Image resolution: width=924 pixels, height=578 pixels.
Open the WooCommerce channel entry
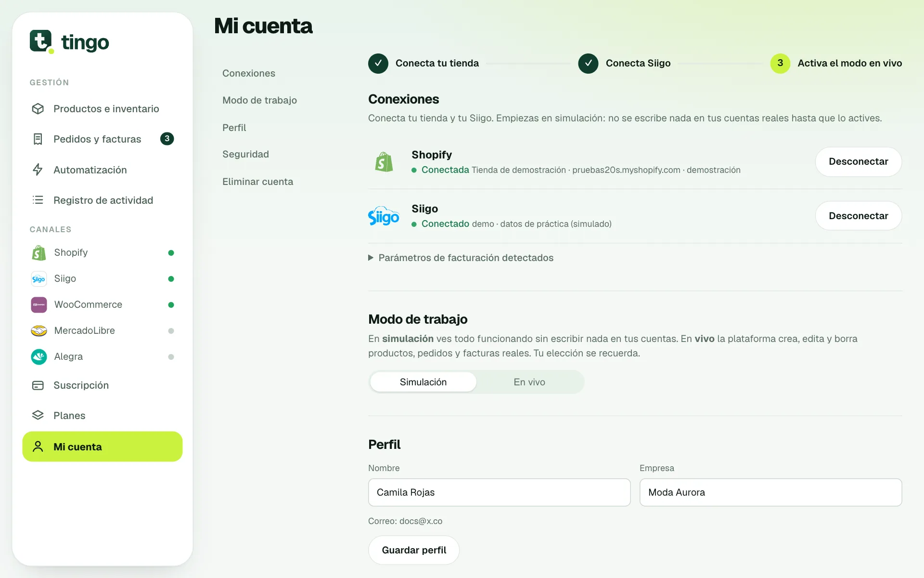pyautogui.click(x=102, y=304)
